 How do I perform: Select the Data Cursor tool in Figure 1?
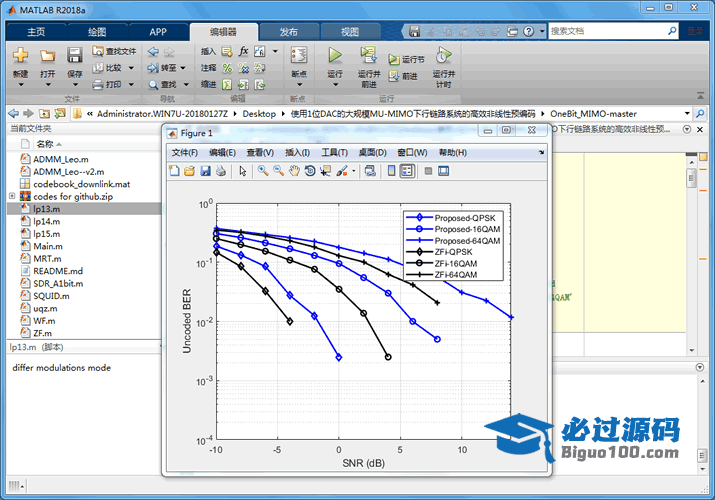(x=326, y=171)
